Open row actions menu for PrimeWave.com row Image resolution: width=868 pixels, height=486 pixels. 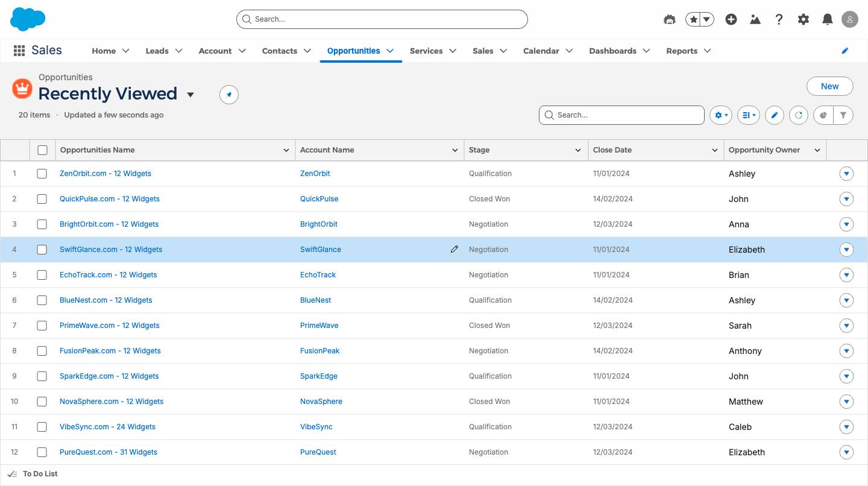pyautogui.click(x=846, y=326)
